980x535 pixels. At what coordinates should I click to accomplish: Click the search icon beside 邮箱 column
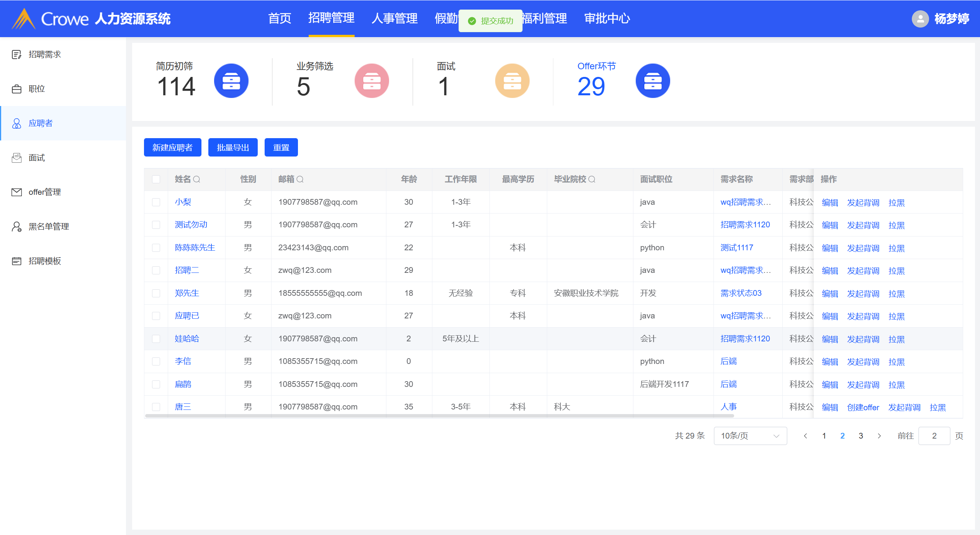(x=300, y=179)
